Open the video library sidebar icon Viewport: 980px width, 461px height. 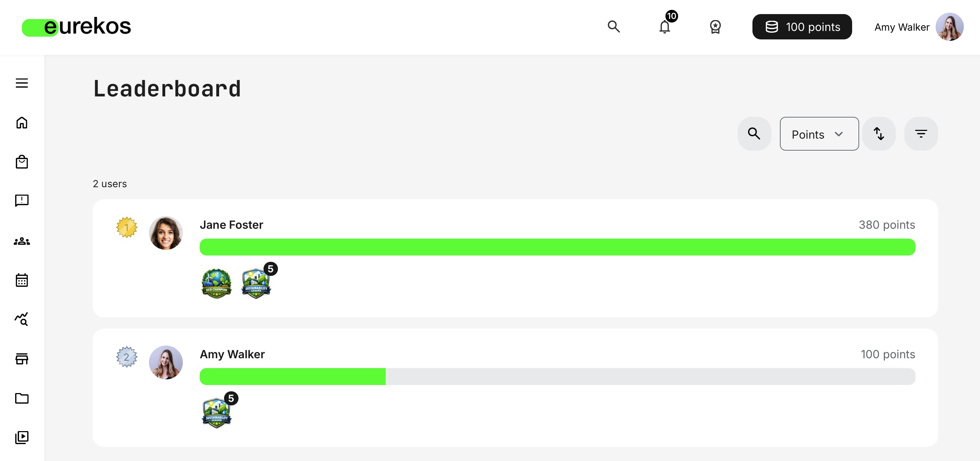[x=22, y=437]
